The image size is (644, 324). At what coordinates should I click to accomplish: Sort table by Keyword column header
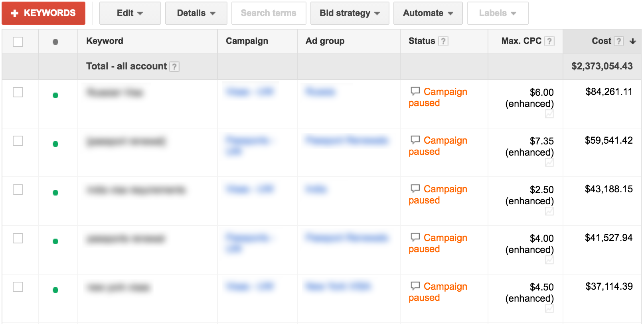105,41
